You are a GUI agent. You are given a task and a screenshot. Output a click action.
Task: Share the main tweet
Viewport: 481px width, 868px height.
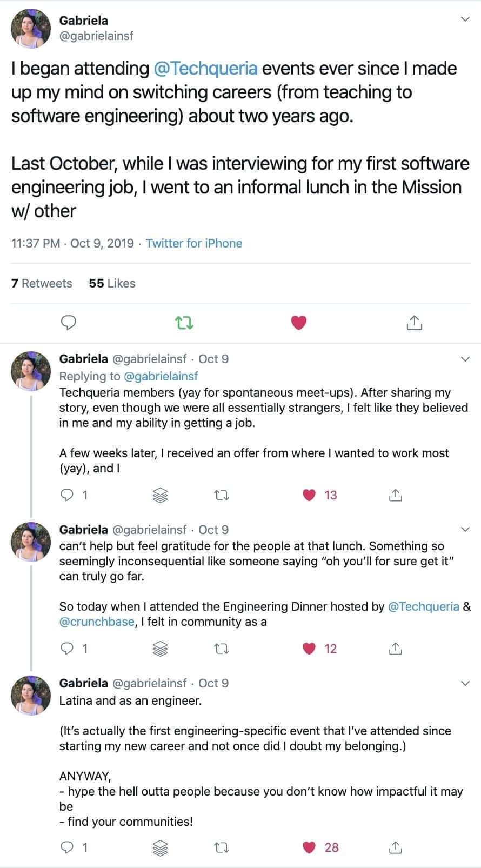413,323
